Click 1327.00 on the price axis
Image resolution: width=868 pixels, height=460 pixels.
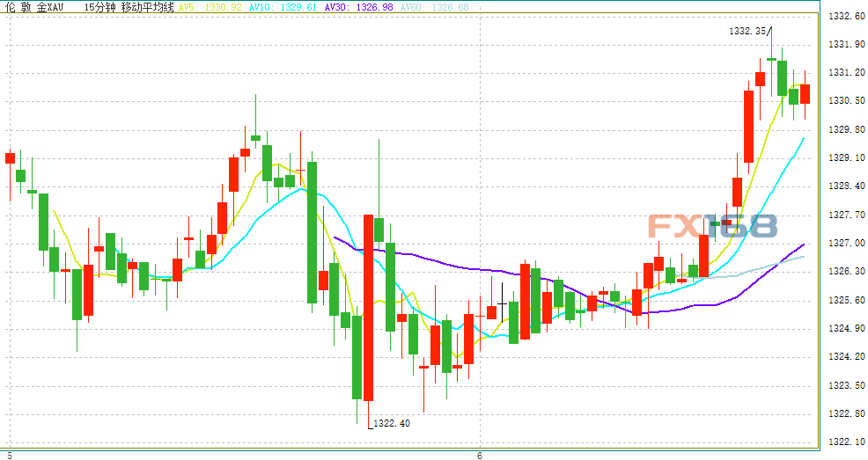(843, 243)
